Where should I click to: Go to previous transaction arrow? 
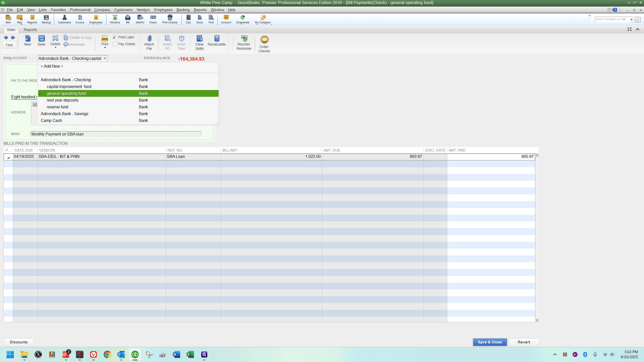(x=6, y=38)
